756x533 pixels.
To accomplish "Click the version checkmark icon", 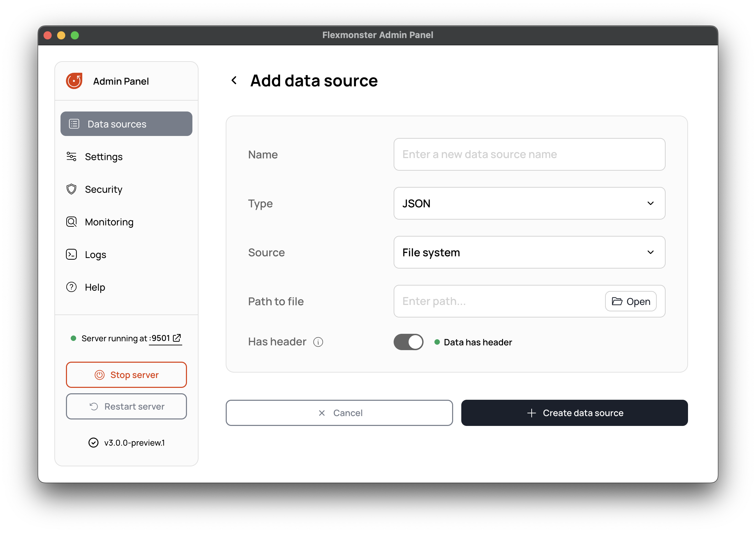I will tap(93, 443).
